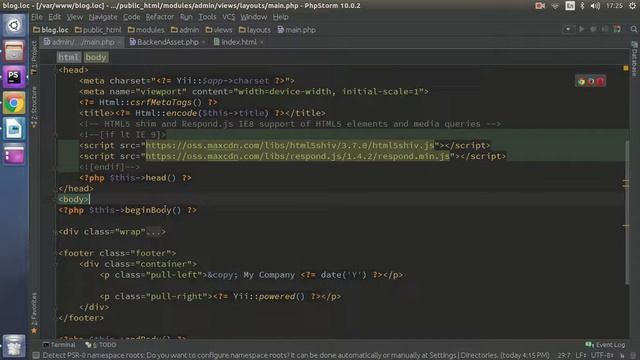Collapse the div container fold marker
640x360 pixels.
tap(56, 264)
